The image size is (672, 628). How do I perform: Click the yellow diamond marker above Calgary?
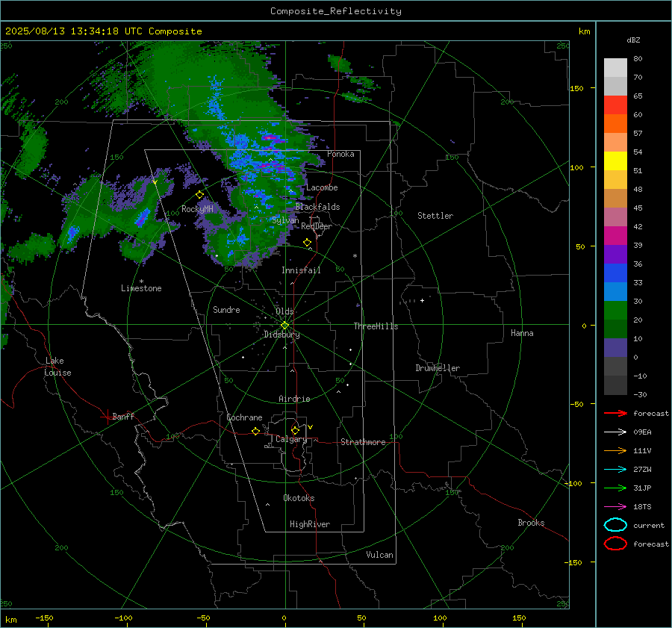(295, 430)
